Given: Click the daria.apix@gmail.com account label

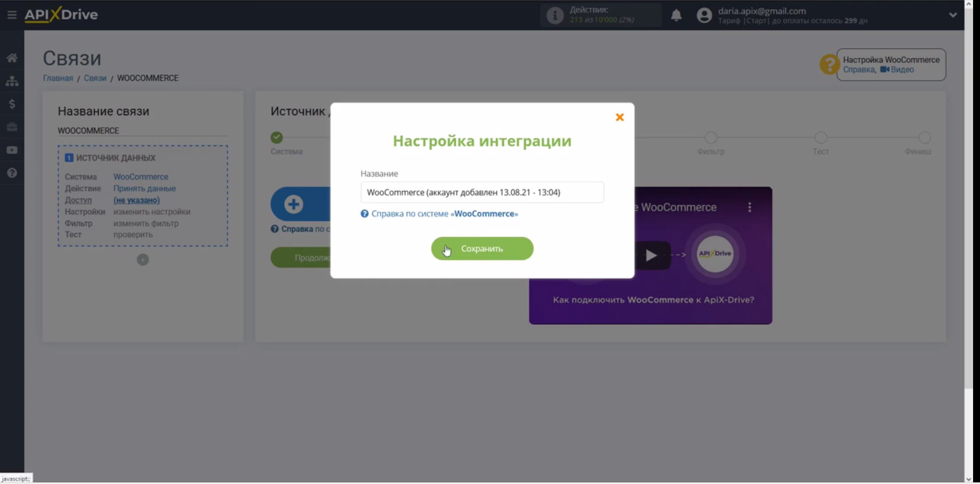Looking at the screenshot, I should click(x=762, y=11).
